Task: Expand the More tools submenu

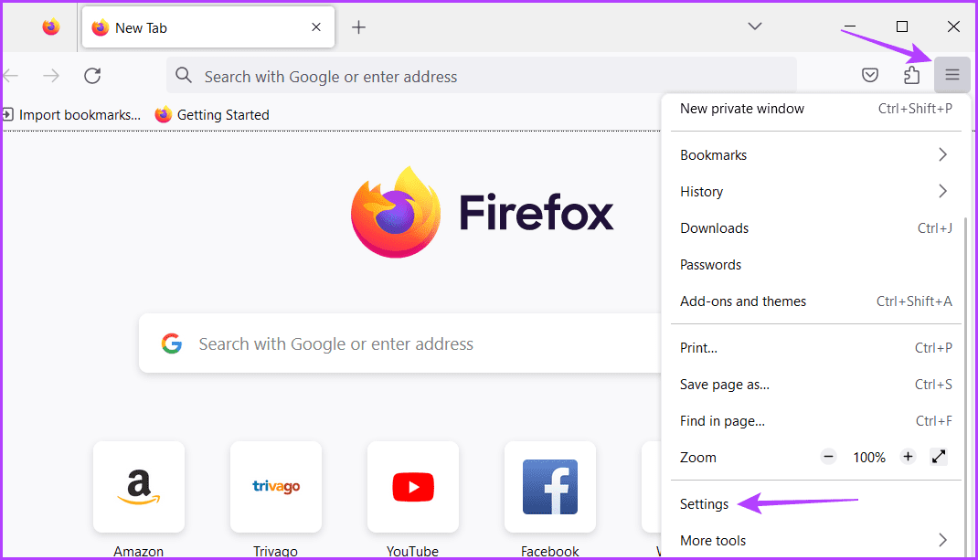Action: (x=942, y=540)
